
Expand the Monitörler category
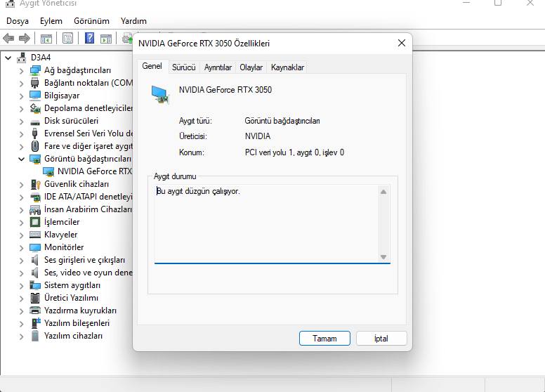pyautogui.click(x=22, y=248)
